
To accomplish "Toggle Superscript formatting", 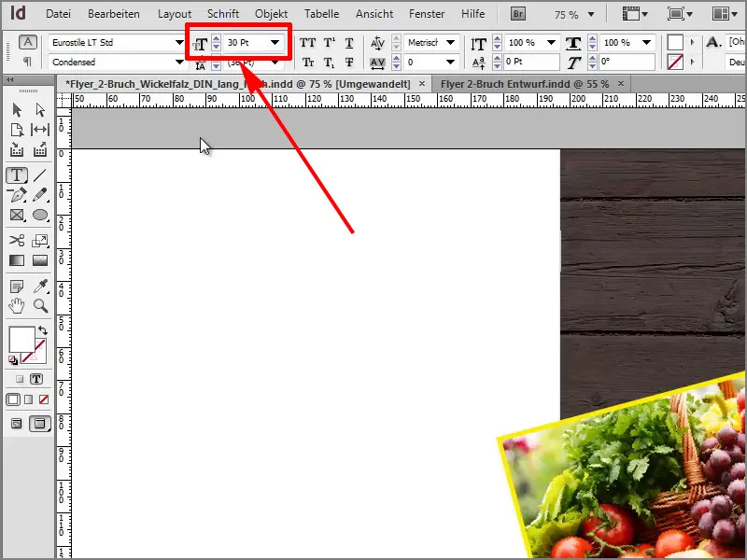I will click(330, 43).
